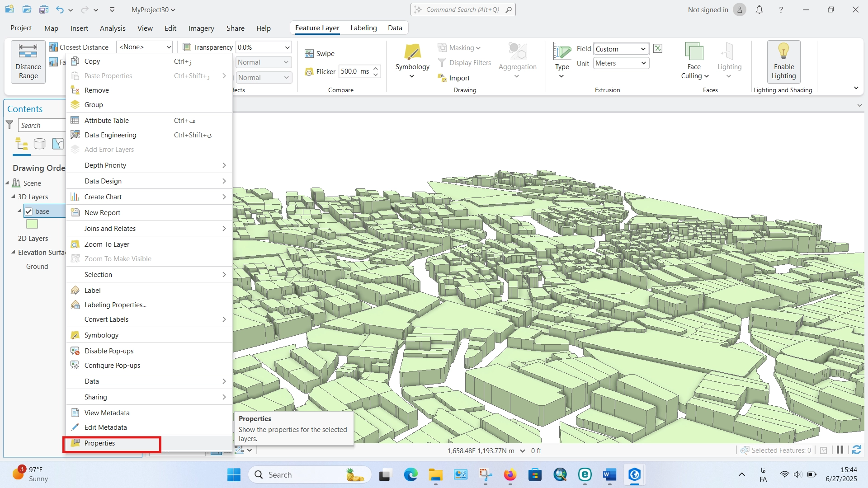This screenshot has width=868, height=488.
Task: Click the Help question mark icon
Action: point(781,9)
